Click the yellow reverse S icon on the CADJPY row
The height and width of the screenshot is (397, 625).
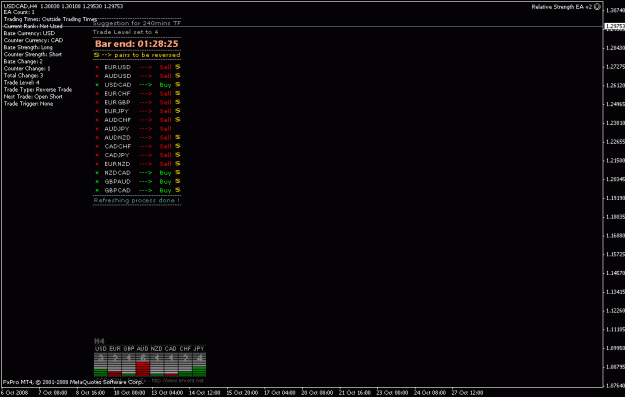pos(177,155)
